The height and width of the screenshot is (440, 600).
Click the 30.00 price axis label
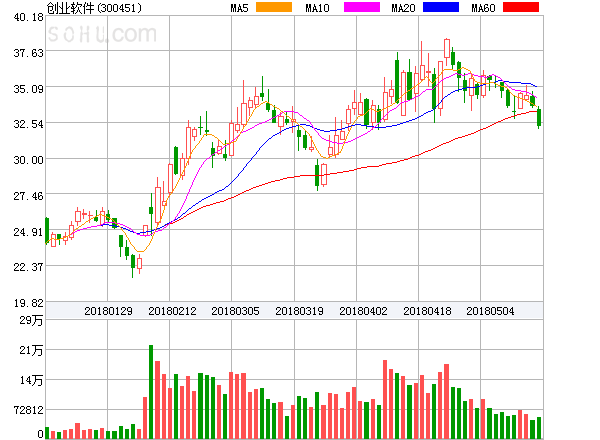tap(29, 160)
